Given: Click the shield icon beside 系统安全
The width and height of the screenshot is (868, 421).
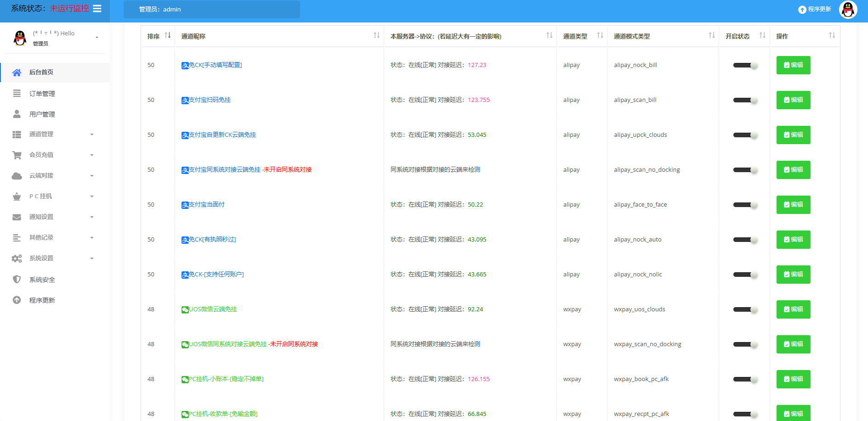Looking at the screenshot, I should pos(17,279).
